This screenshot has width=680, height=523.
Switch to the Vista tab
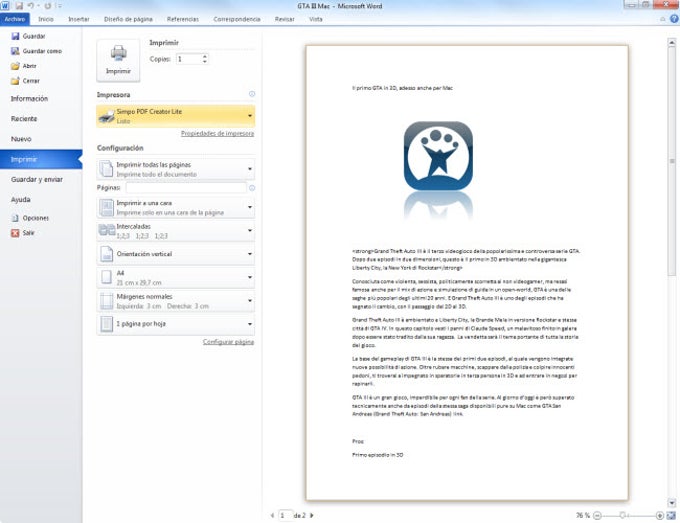coord(316,19)
